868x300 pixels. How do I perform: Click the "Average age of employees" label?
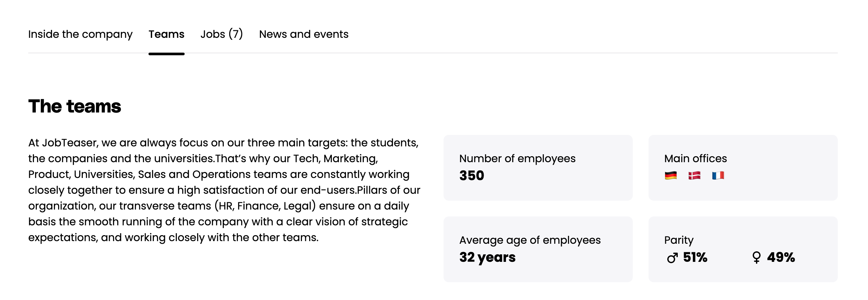click(530, 240)
